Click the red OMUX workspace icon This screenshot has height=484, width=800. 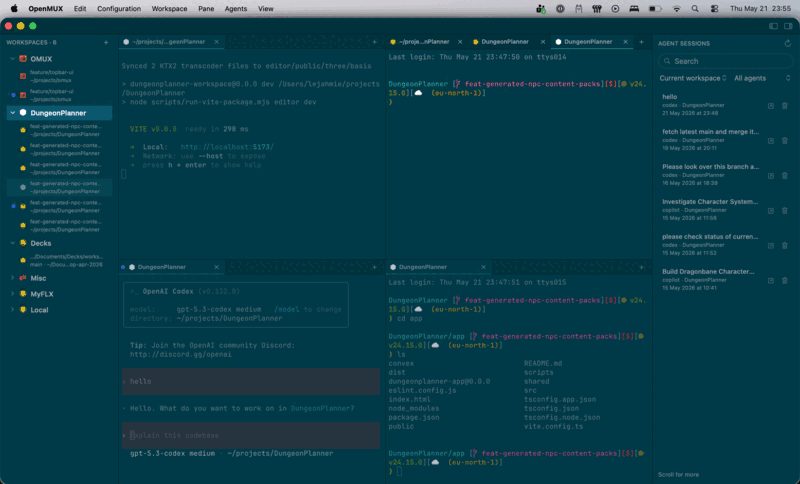[x=23, y=59]
